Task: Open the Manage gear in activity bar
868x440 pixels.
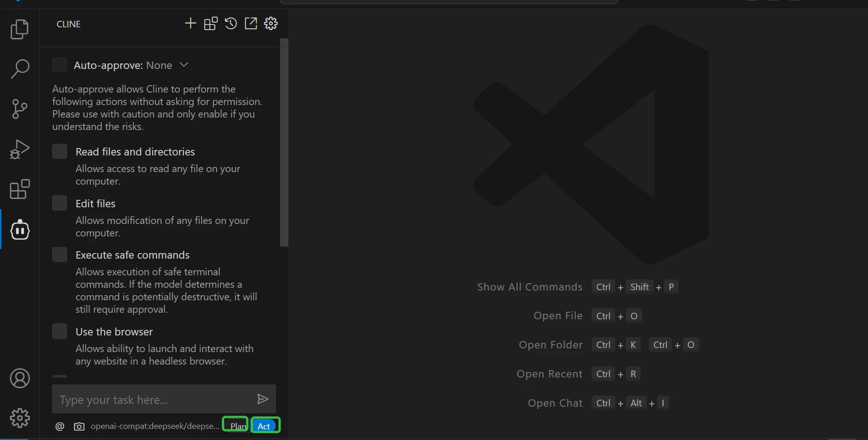Action: coord(20,418)
